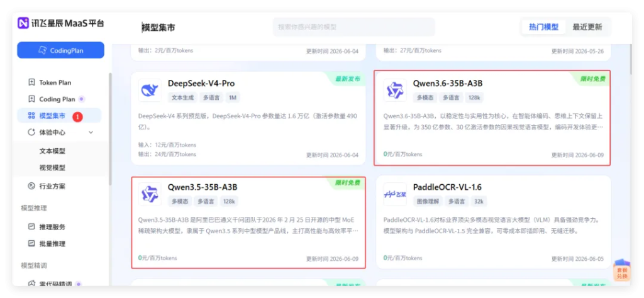Click the 1M tag on DeepSeek-V4-Pro
The image size is (644, 298).
tap(233, 97)
